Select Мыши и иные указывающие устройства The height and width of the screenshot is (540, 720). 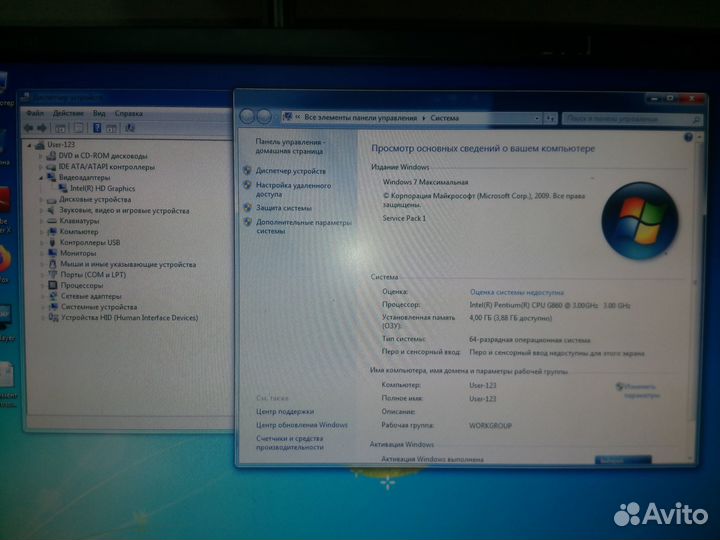pos(128,264)
